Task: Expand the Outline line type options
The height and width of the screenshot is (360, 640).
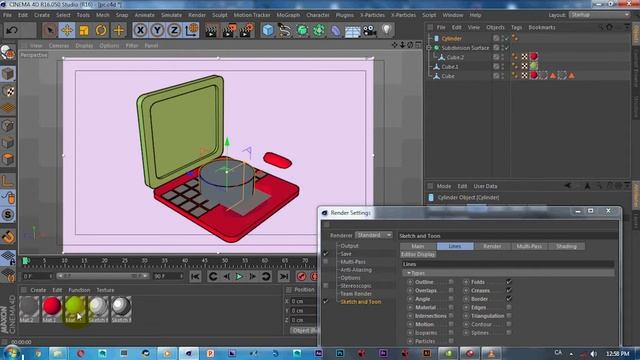Action: pyautogui.click(x=410, y=282)
